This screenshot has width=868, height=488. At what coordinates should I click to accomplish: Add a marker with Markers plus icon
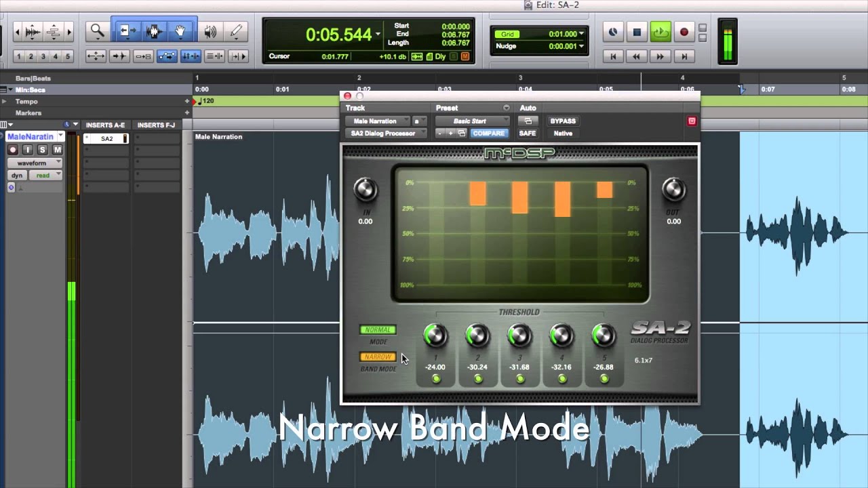click(x=187, y=113)
